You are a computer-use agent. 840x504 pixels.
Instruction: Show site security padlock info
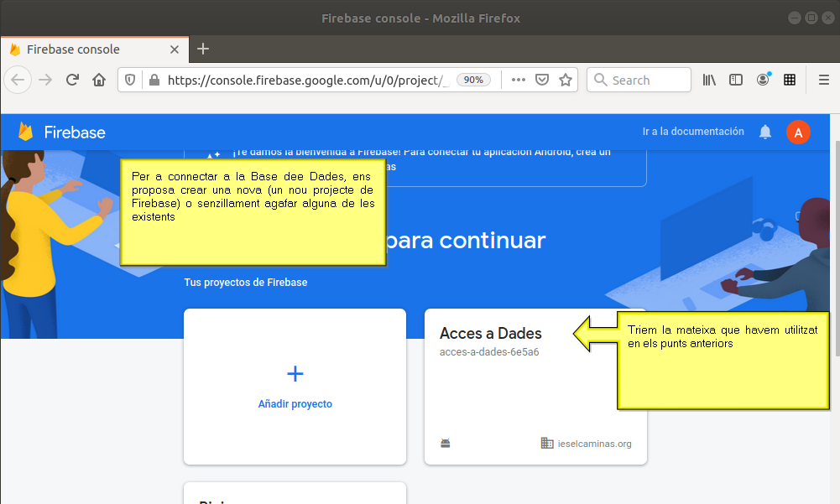click(x=154, y=81)
